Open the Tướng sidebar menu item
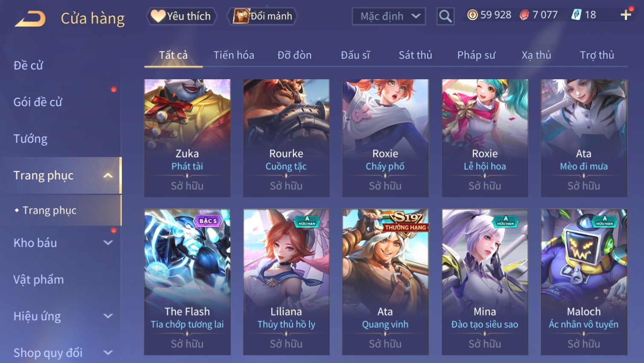 (30, 139)
